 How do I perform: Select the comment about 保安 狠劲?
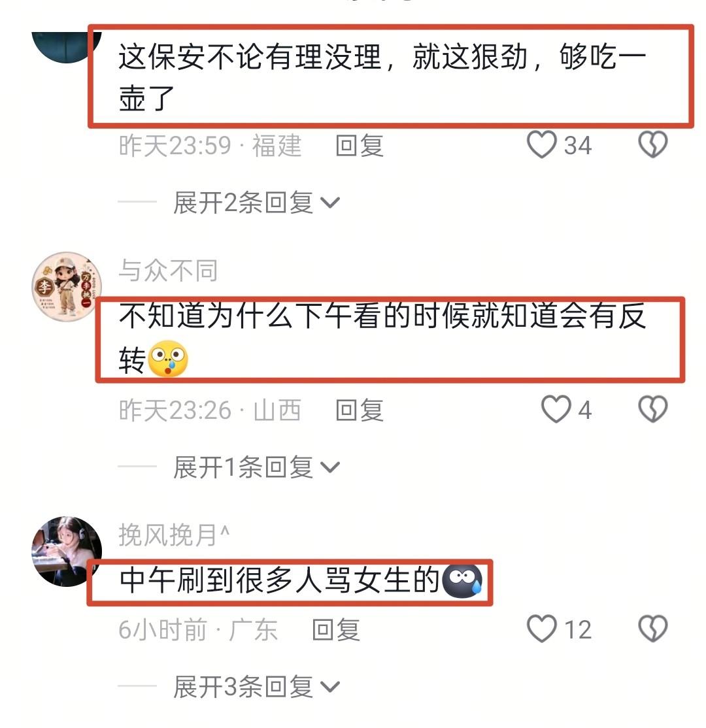pyautogui.click(x=382, y=77)
